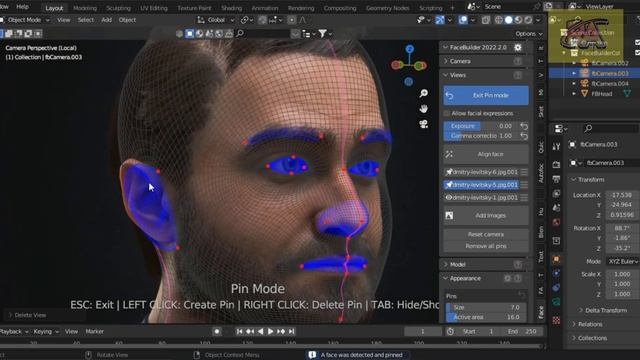Click Reset camera button

pyautogui.click(x=486, y=234)
